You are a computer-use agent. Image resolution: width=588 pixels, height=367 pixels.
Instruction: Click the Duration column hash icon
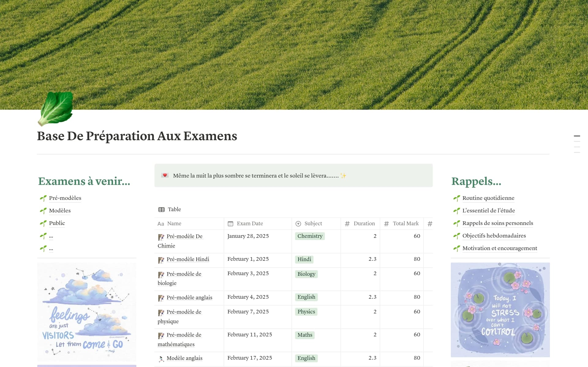(x=347, y=224)
